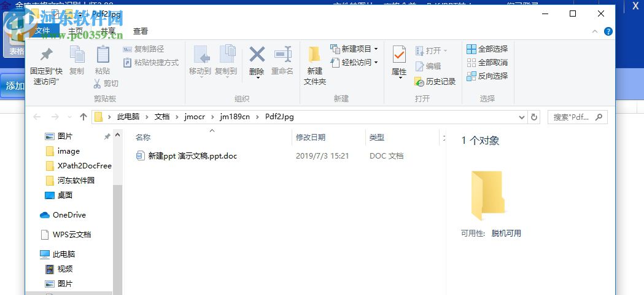Click the red X Delete icon
The image size is (644, 295).
coord(257,55)
